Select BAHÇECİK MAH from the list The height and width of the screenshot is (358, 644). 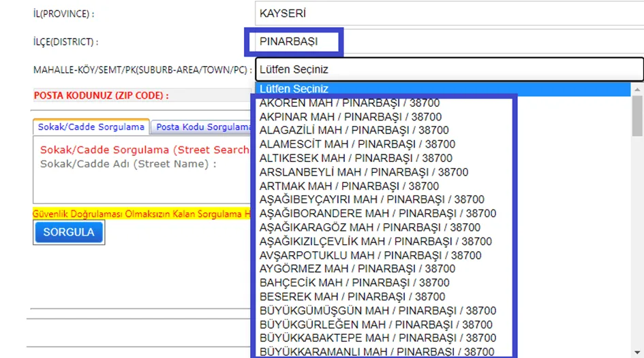coord(443,283)
